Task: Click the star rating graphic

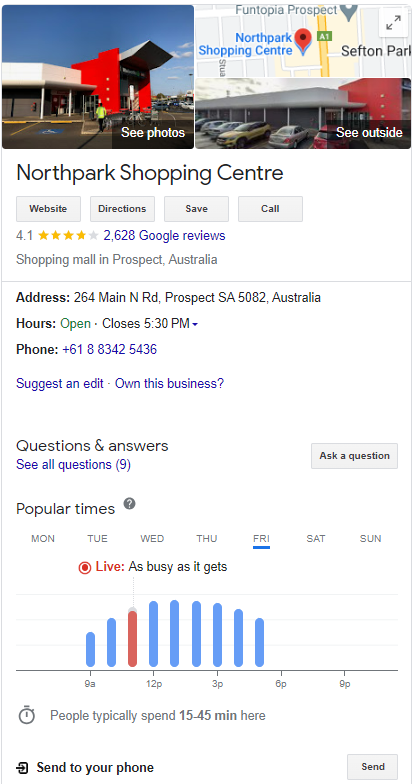Action: [68, 236]
